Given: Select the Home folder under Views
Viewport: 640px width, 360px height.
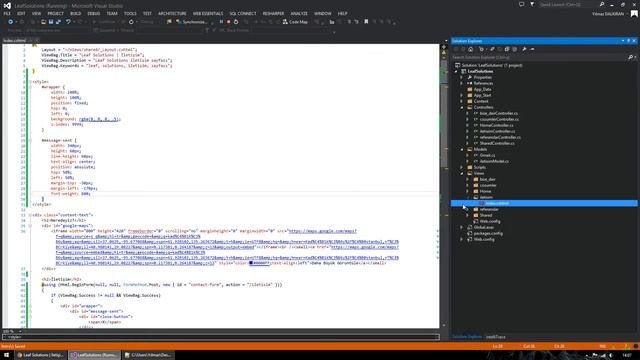Looking at the screenshot, I should pos(485,191).
